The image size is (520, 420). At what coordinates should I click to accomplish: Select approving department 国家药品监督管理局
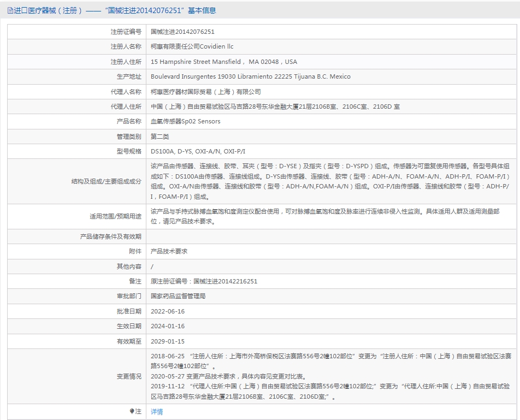178,296
